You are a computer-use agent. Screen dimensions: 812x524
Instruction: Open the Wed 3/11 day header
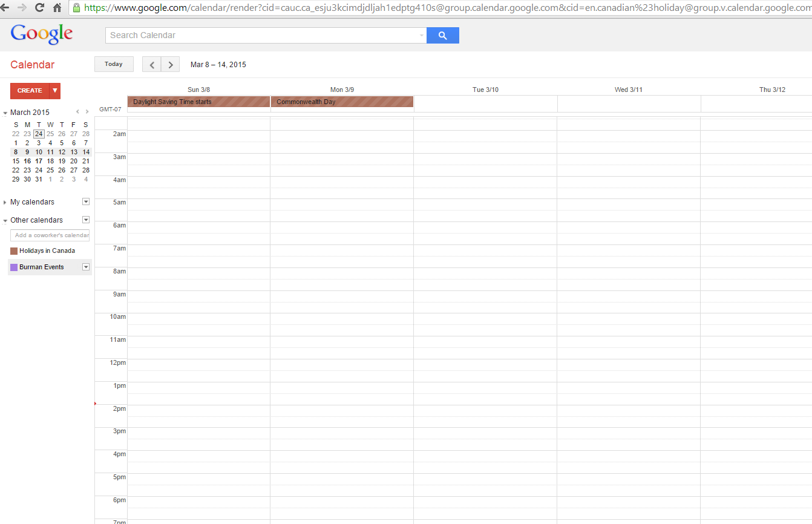tap(629, 90)
